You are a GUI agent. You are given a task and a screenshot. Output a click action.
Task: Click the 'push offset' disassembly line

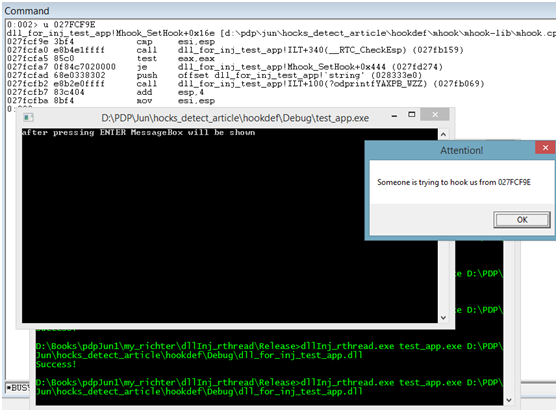[x=214, y=75]
